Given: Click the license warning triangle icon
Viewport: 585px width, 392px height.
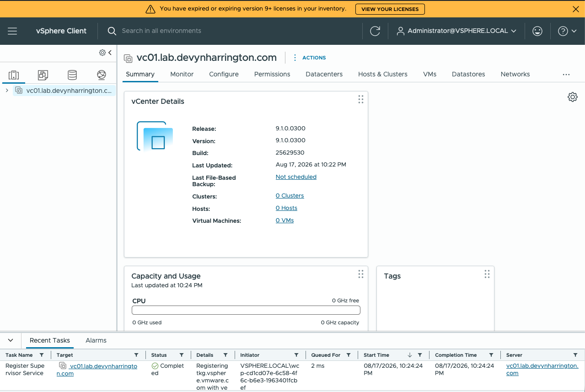Looking at the screenshot, I should (150, 9).
